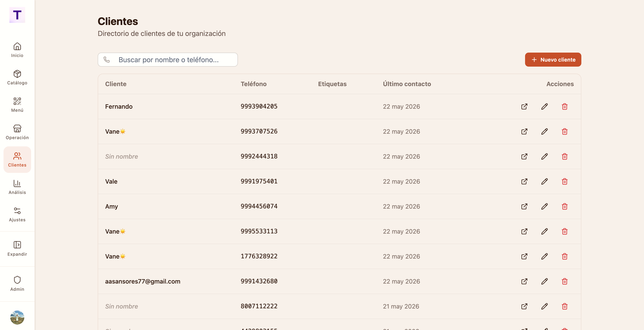Delete the client with phone 9995533113
The image size is (644, 330).
[x=564, y=231]
